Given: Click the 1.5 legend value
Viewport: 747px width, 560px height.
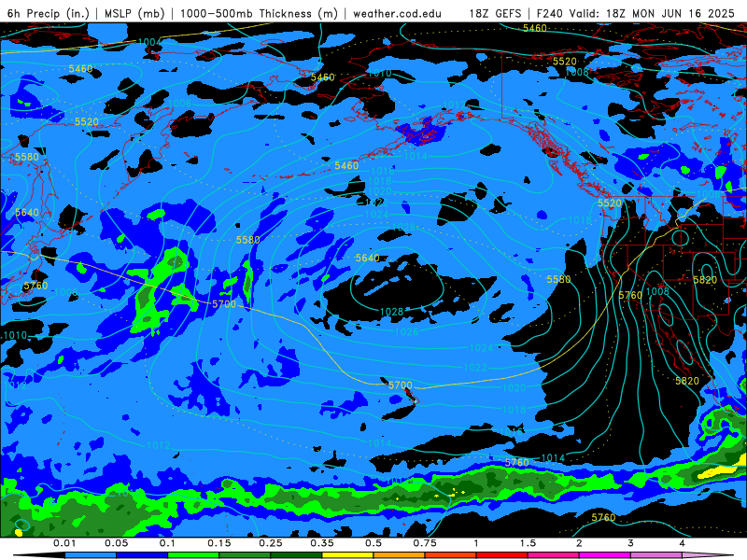Looking at the screenshot, I should pyautogui.click(x=528, y=543).
